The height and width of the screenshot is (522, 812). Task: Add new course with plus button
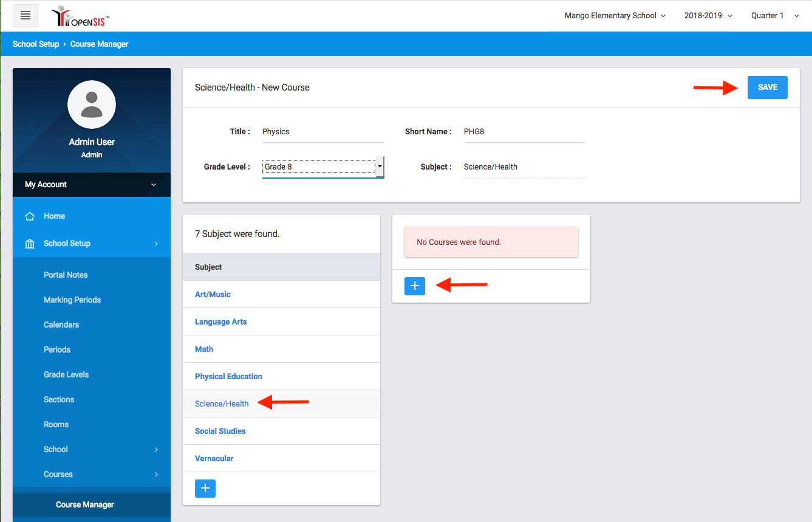point(415,286)
